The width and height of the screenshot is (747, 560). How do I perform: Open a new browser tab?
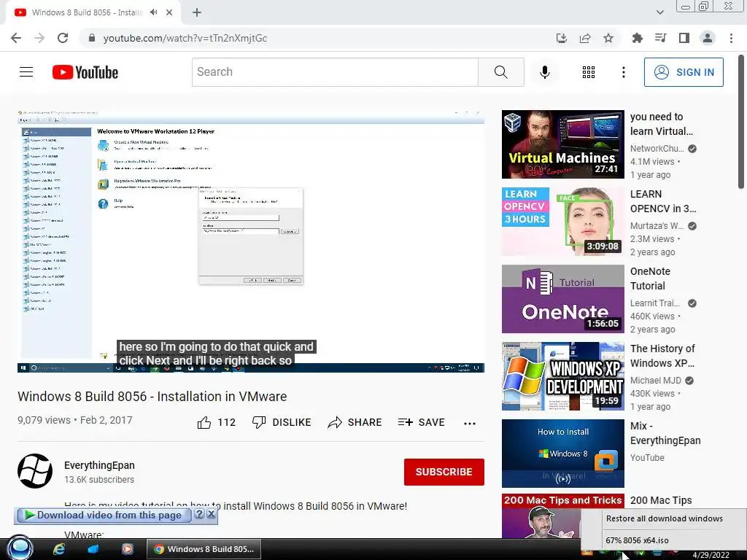197,13
